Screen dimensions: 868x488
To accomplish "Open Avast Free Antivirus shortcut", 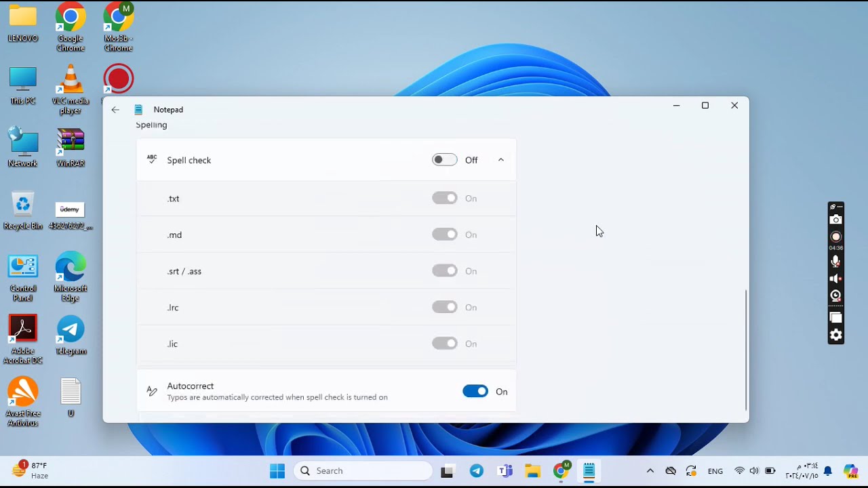I will click(x=23, y=401).
